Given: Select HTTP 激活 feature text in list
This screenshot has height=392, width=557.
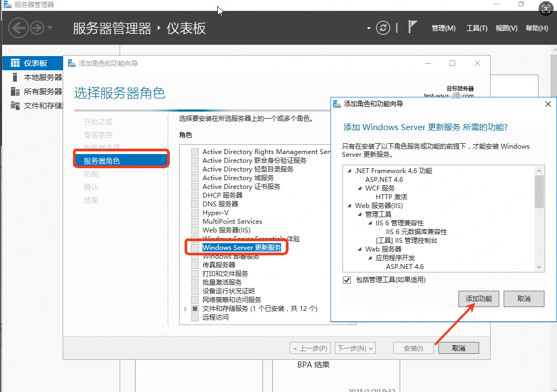Looking at the screenshot, I should click(391, 197).
